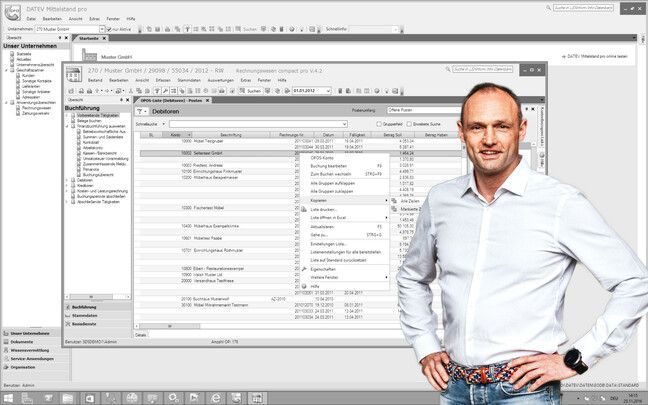Screen dimensions: 648x405
Task: Open the Konto column header dropdown arrow
Action: tap(189, 135)
